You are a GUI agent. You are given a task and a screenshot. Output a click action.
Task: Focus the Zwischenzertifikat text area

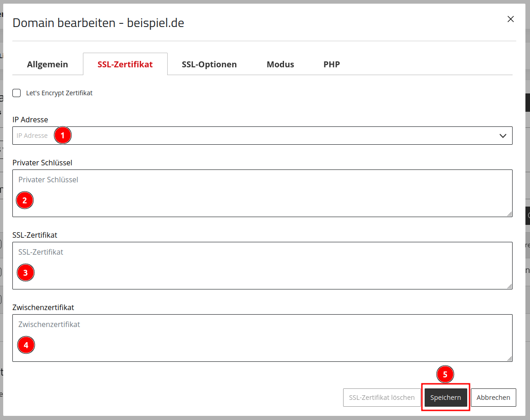262,338
